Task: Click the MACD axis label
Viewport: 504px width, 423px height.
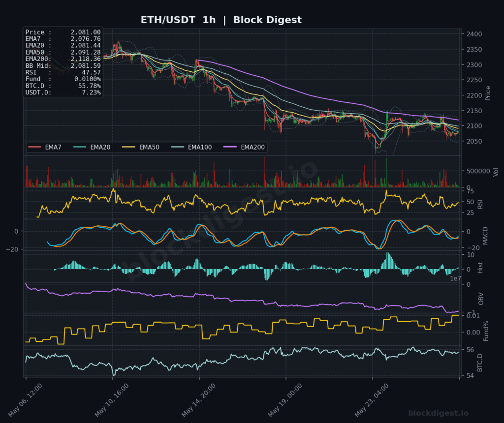Action: pyautogui.click(x=485, y=236)
